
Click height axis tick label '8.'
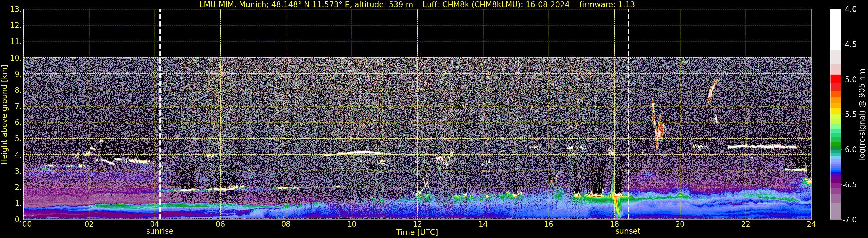(18, 90)
